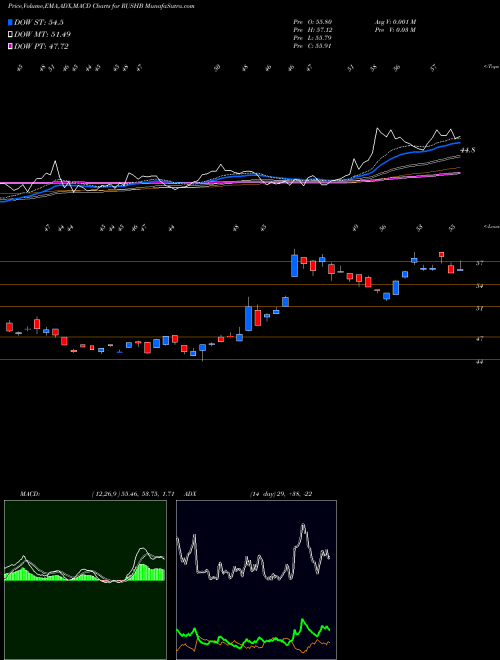
Task: Click the white DOW MT legend swatch
Action: pos(10,35)
